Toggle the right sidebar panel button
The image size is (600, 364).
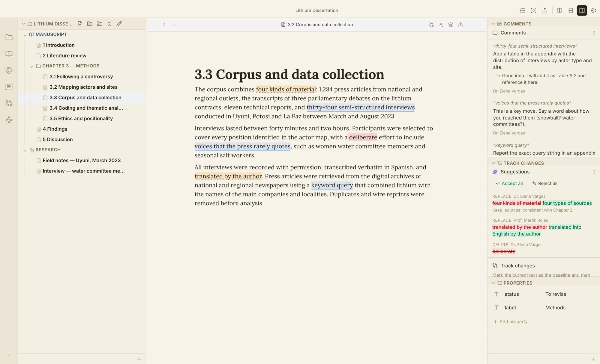pos(582,10)
